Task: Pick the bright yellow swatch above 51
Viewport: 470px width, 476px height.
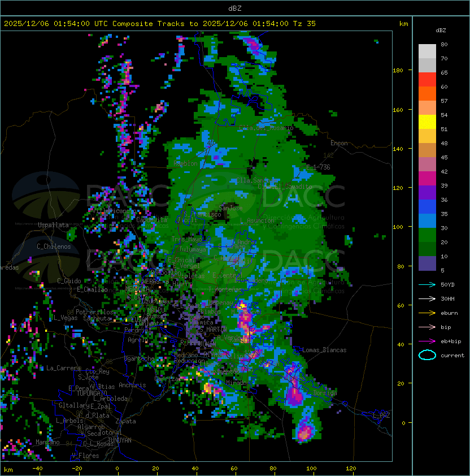Action: point(427,122)
